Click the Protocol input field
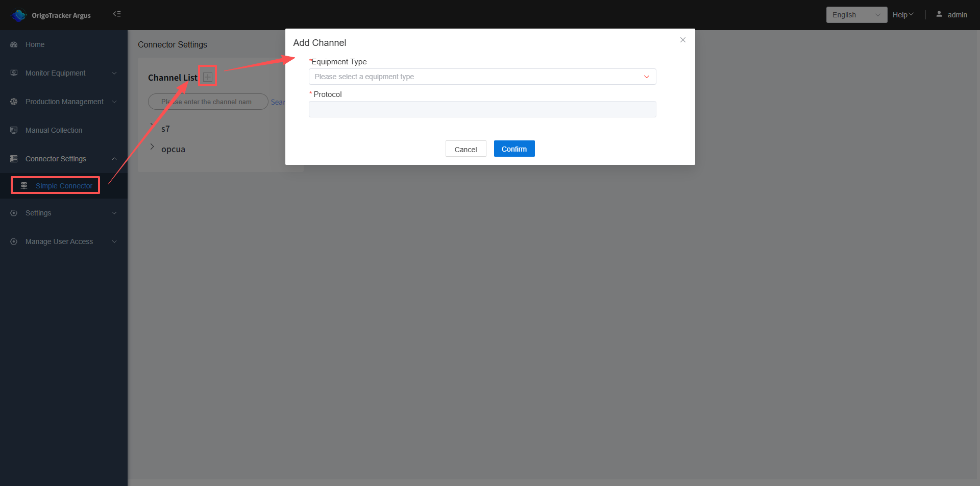This screenshot has width=980, height=486. [482, 109]
